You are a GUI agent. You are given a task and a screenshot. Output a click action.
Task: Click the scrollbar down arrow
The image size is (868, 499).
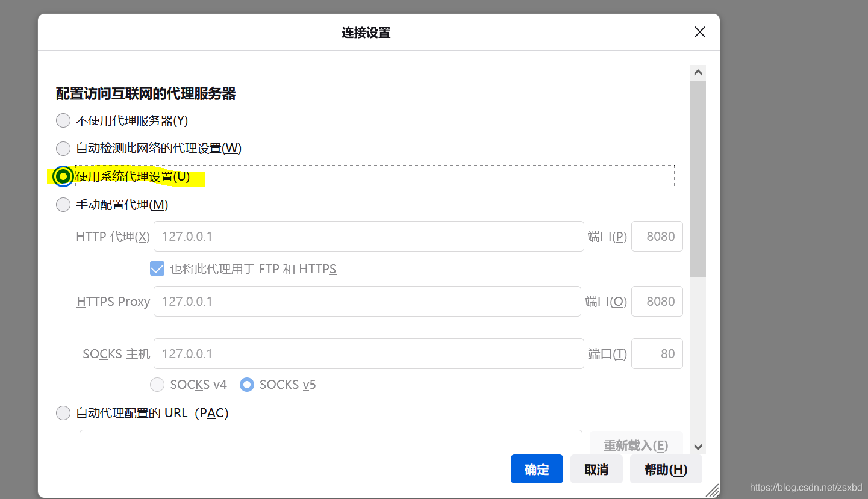tap(698, 447)
